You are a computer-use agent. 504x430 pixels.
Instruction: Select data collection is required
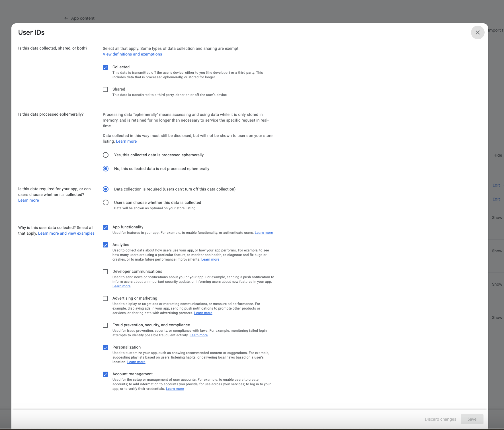(x=105, y=189)
